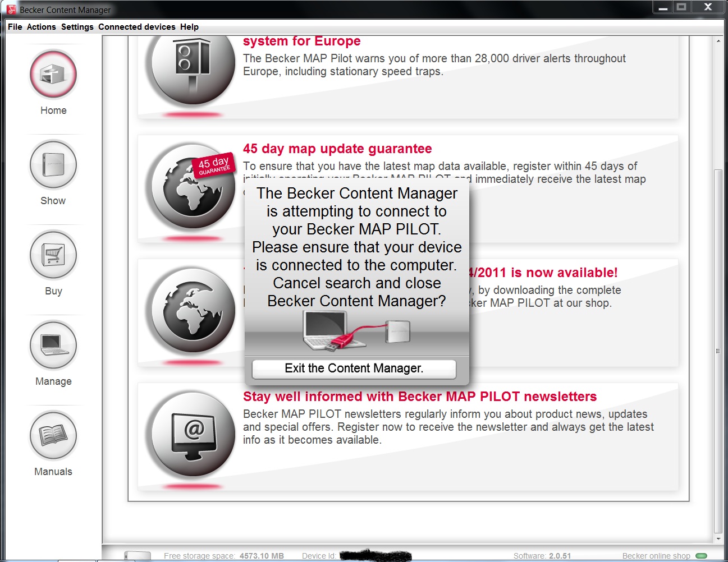
Task: Click the '28,000 driver alerts' description text
Action: [x=434, y=65]
